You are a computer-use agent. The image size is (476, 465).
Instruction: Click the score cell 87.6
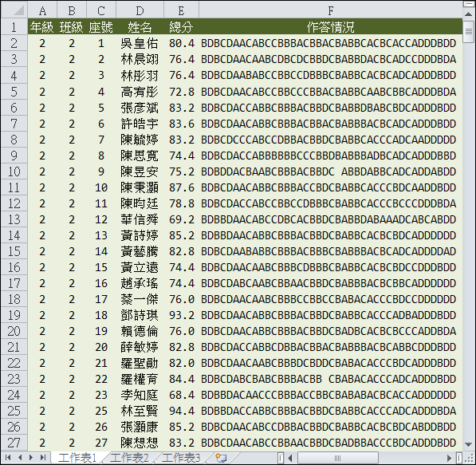point(181,187)
